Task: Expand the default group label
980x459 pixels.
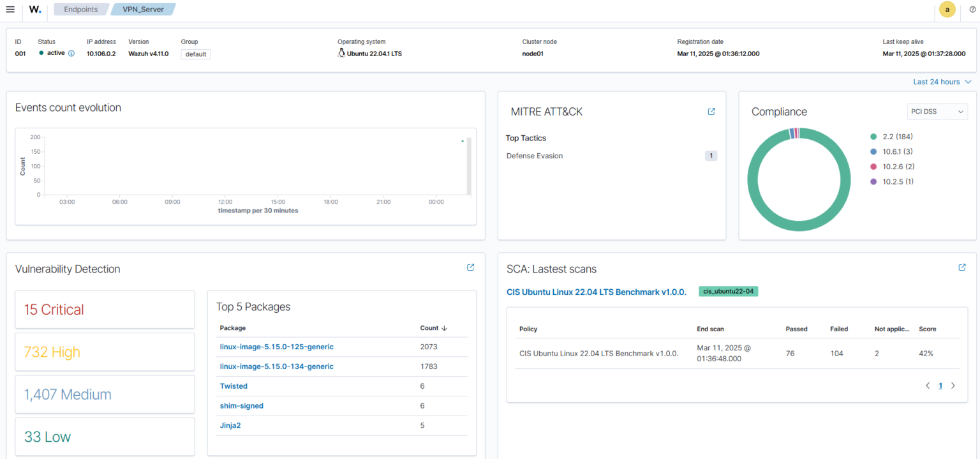Action: point(195,54)
